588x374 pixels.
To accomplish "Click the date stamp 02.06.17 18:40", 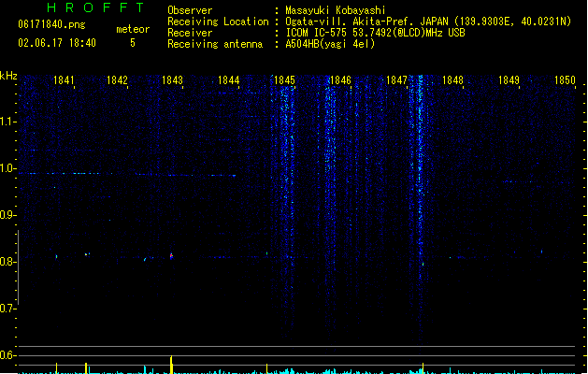I will coord(57,43).
